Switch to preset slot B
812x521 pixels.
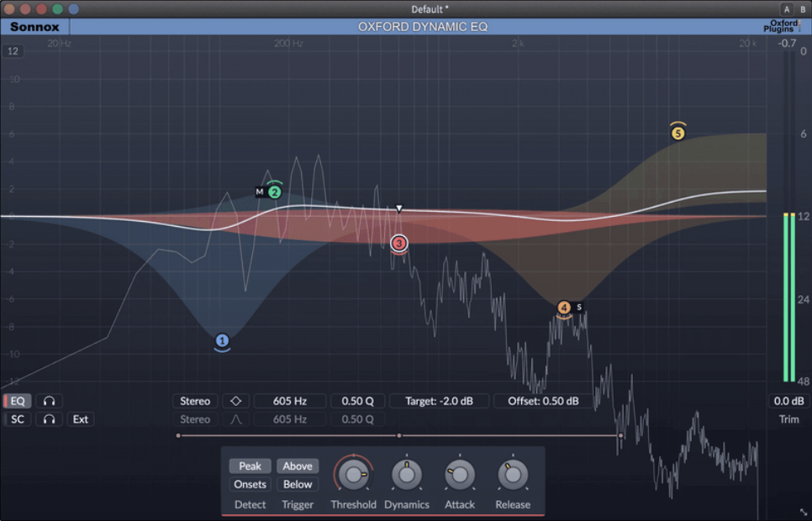(x=803, y=9)
